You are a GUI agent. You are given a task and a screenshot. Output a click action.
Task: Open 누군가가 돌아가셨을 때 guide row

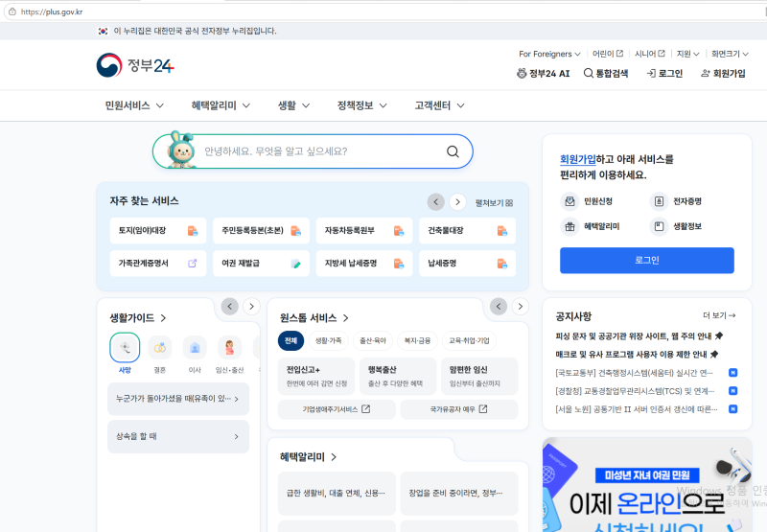coord(178,399)
